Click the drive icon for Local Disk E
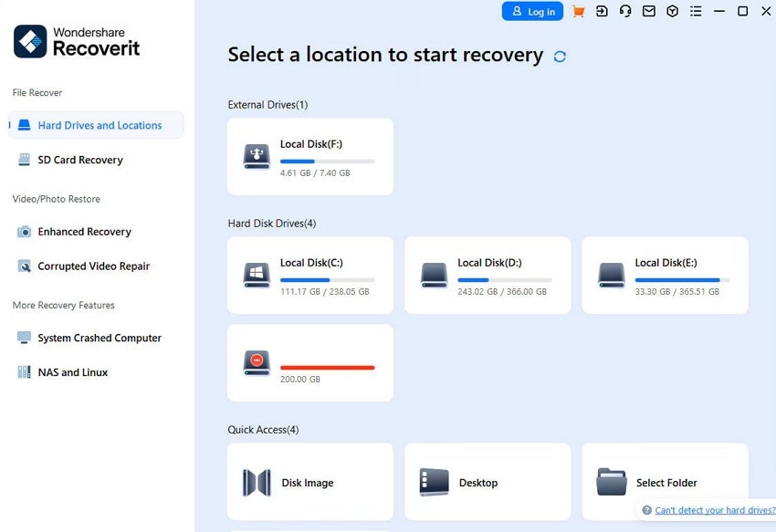The height and width of the screenshot is (532, 776). 611,276
